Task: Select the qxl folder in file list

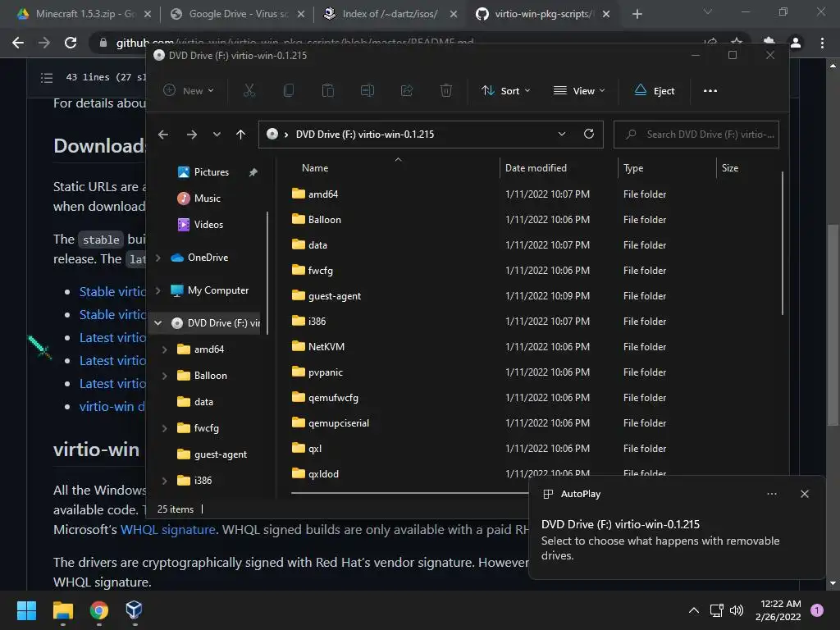Action: pyautogui.click(x=307, y=449)
